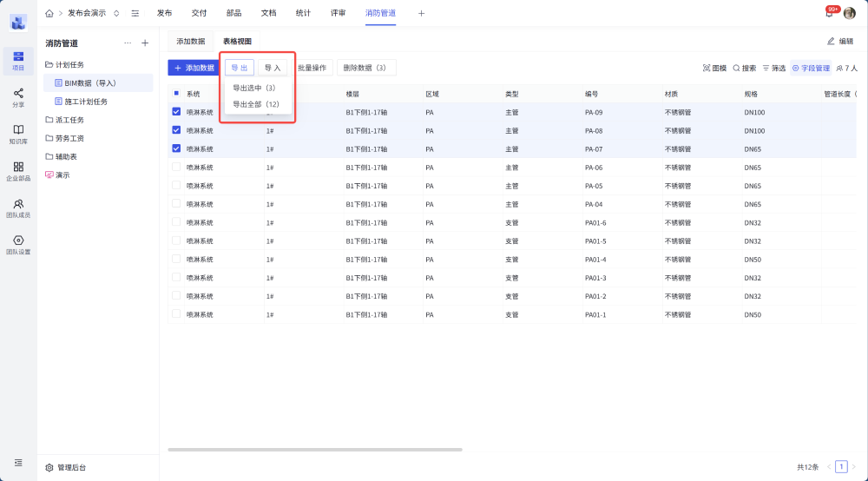Screen dimensions: 868x481
Task: Open 团队设置 team settings icon
Action: coord(18,244)
